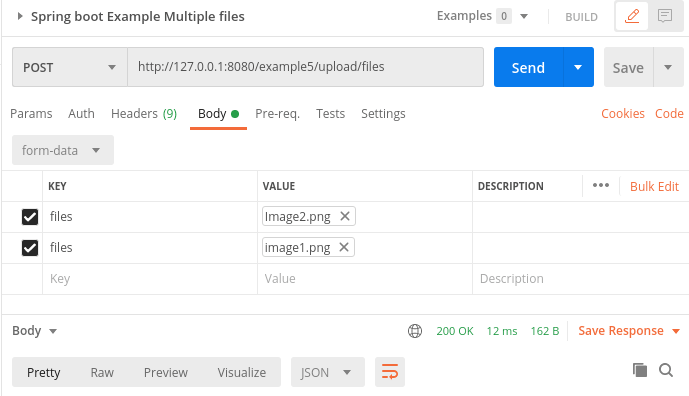The height and width of the screenshot is (396, 689).
Task: Open the Send options dropdown arrow
Action: (x=578, y=67)
